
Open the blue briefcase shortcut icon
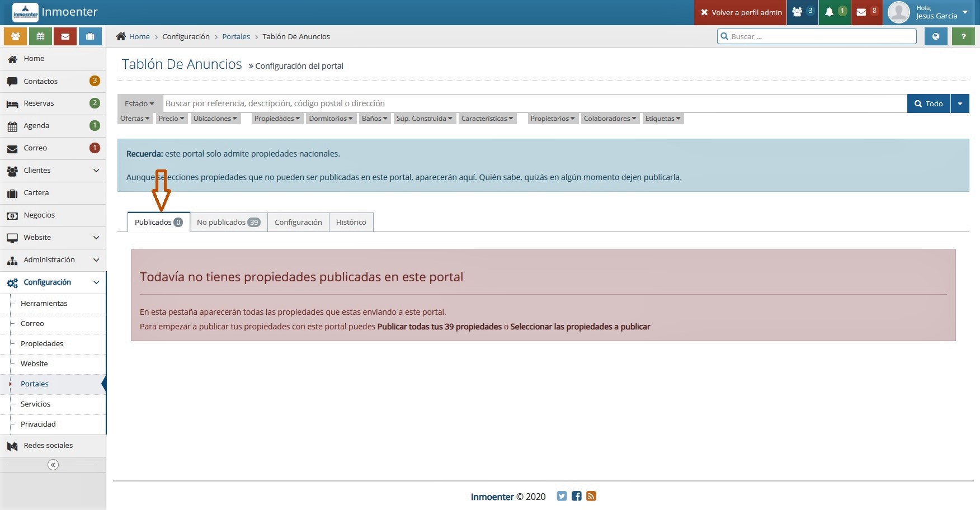(x=90, y=36)
